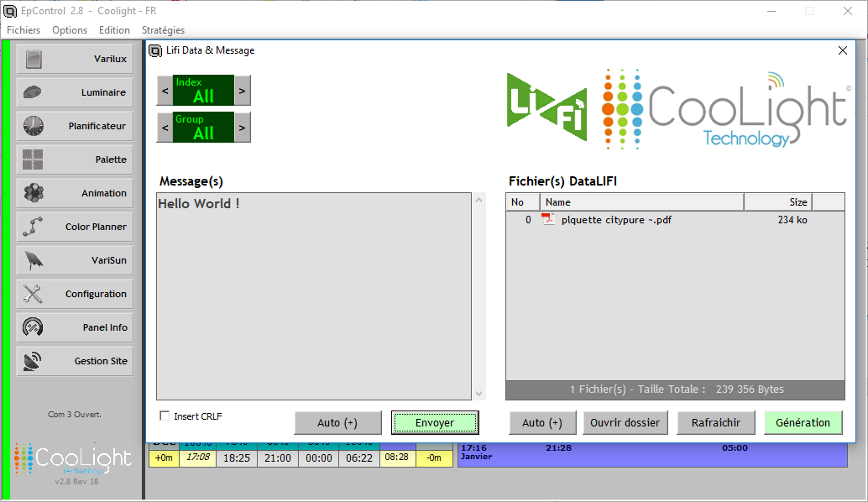Image resolution: width=868 pixels, height=502 pixels.
Task: Click the message scrollbar up arrow
Action: tap(478, 200)
